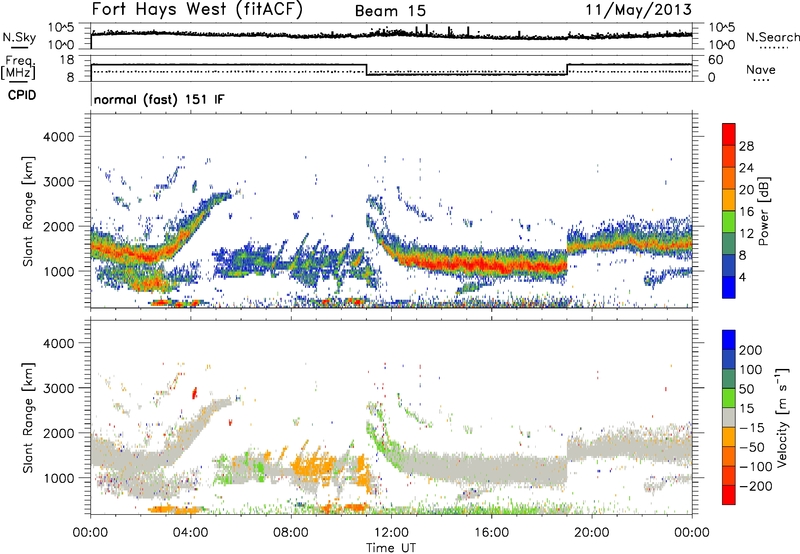The height and width of the screenshot is (554, 800).
Task: Click the 'Fort Hays West (fitACF)' title
Action: pos(197,10)
